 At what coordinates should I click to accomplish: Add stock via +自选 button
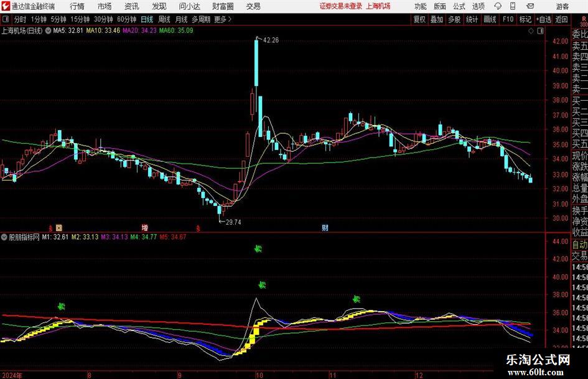(x=543, y=19)
